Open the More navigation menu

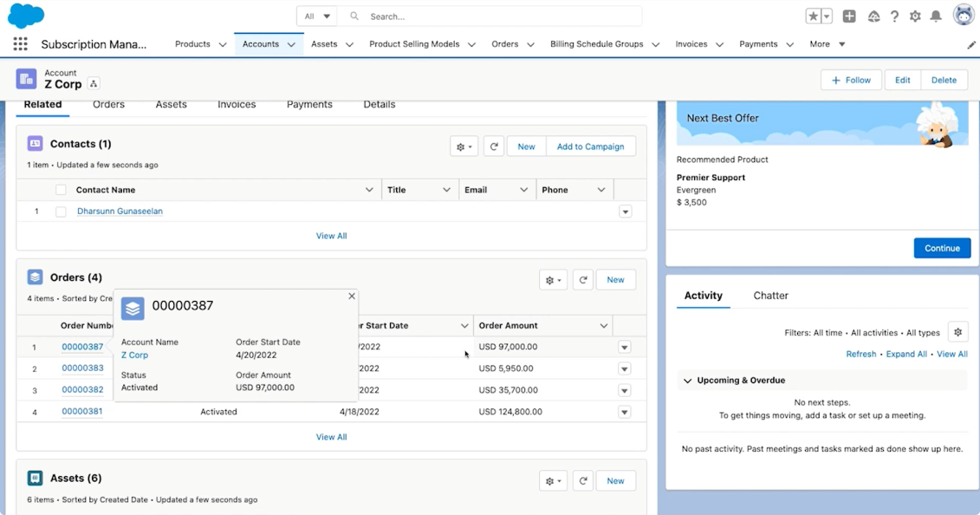(827, 44)
